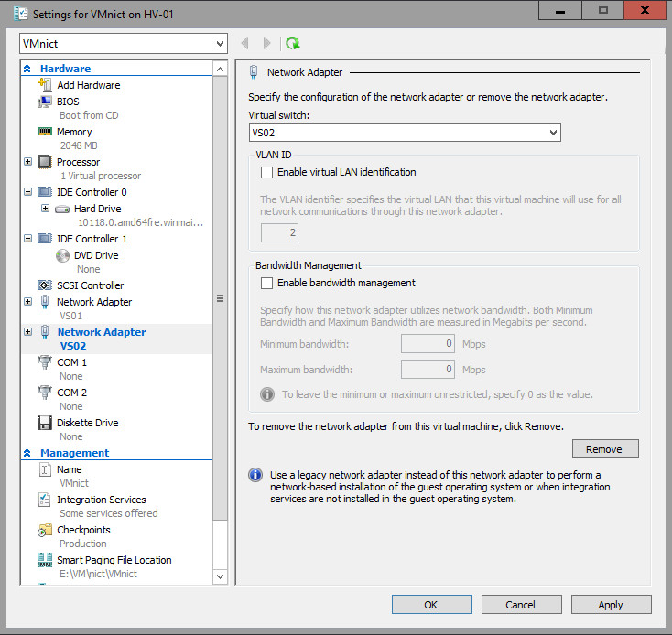Click the VLAN identifier input field
The image size is (672, 635).
point(279,233)
